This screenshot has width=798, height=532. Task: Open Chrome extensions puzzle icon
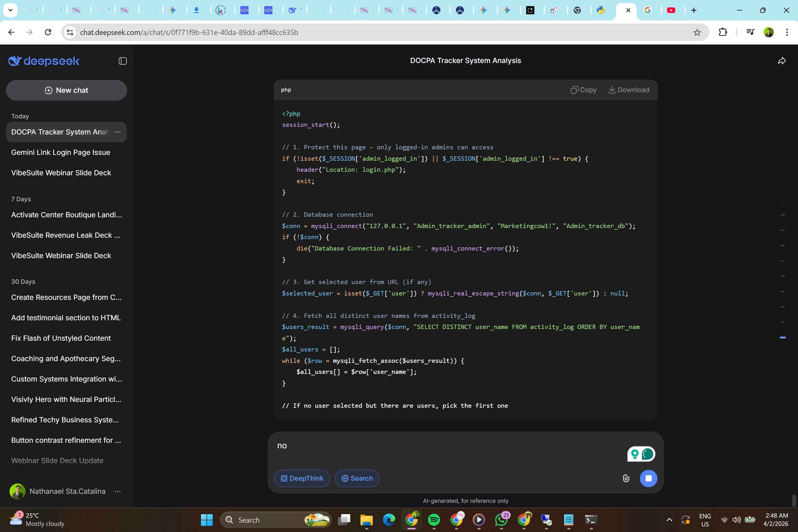tap(723, 32)
